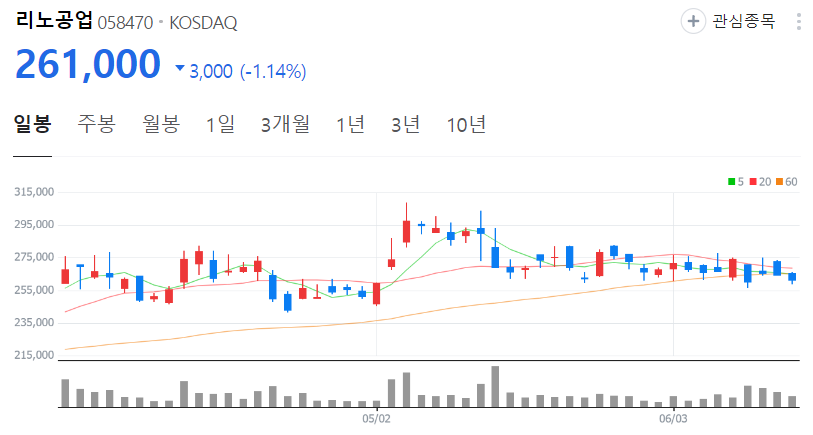Show the 3개월 chart range

point(285,124)
